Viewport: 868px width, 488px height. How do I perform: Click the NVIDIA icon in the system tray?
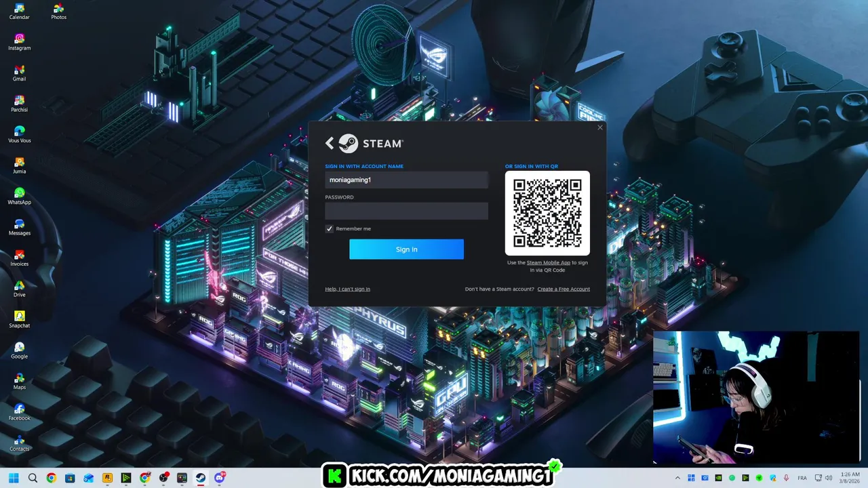point(718,478)
